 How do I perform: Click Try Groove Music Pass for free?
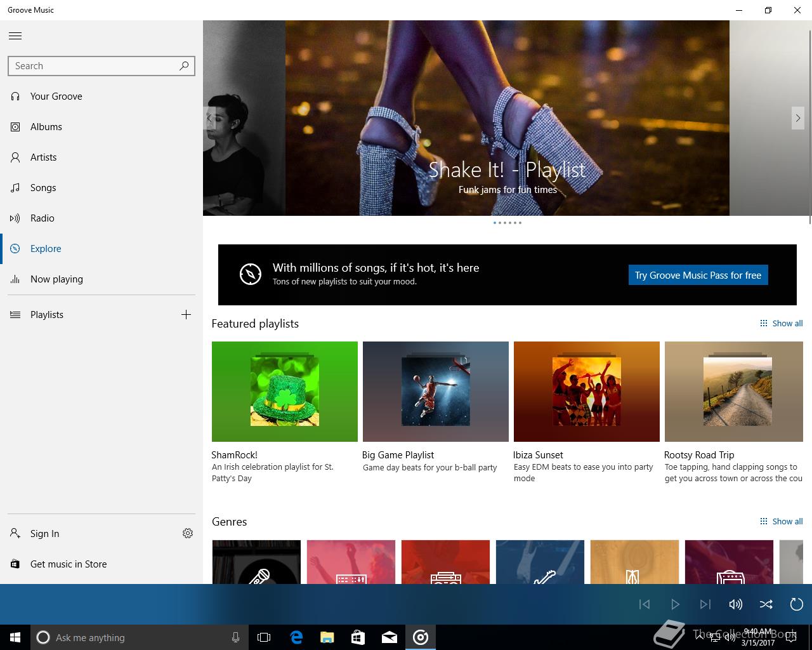698,275
